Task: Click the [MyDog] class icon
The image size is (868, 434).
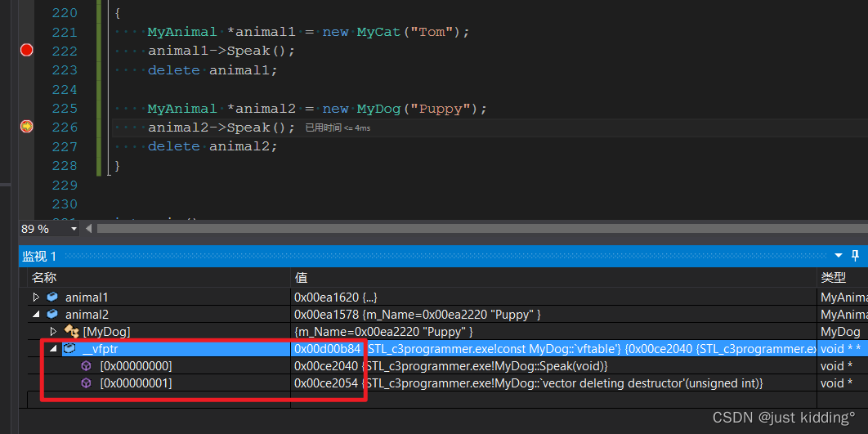Action: 71,332
